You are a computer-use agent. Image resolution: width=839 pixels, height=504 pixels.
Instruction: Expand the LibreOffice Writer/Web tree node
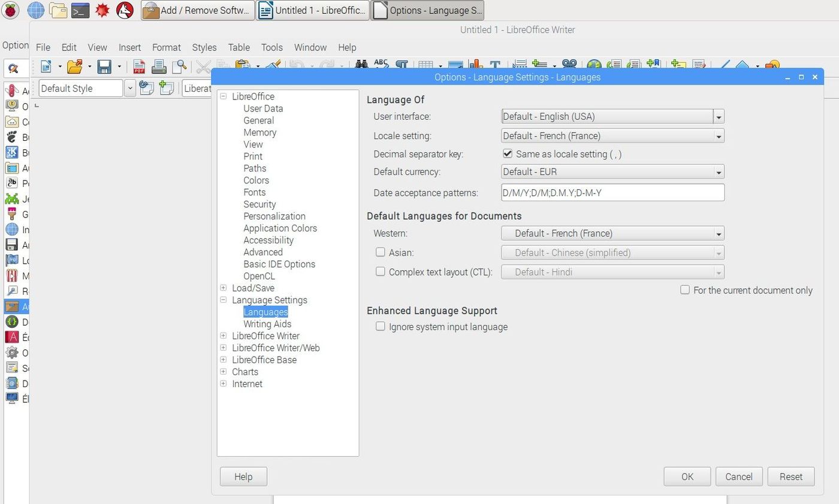pyautogui.click(x=223, y=348)
